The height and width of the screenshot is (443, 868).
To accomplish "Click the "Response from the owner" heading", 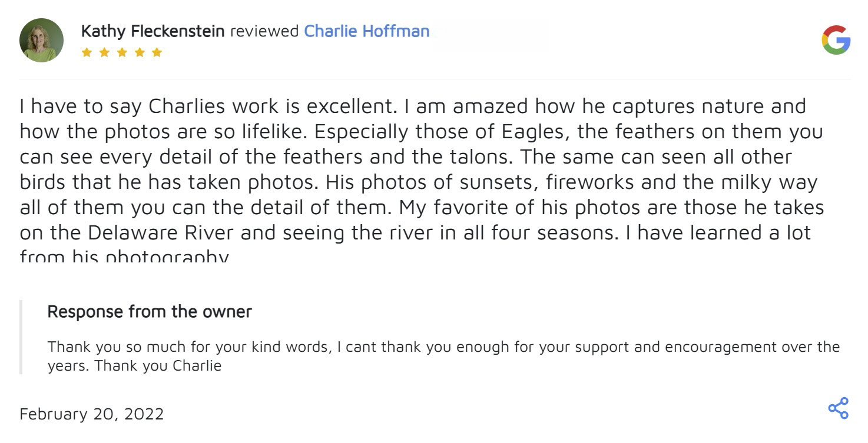I will click(150, 312).
